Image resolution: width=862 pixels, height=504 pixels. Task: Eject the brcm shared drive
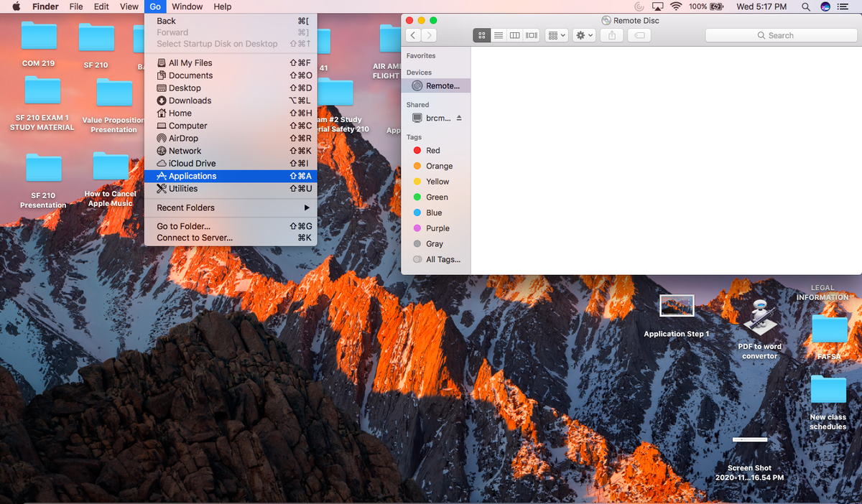tap(460, 118)
